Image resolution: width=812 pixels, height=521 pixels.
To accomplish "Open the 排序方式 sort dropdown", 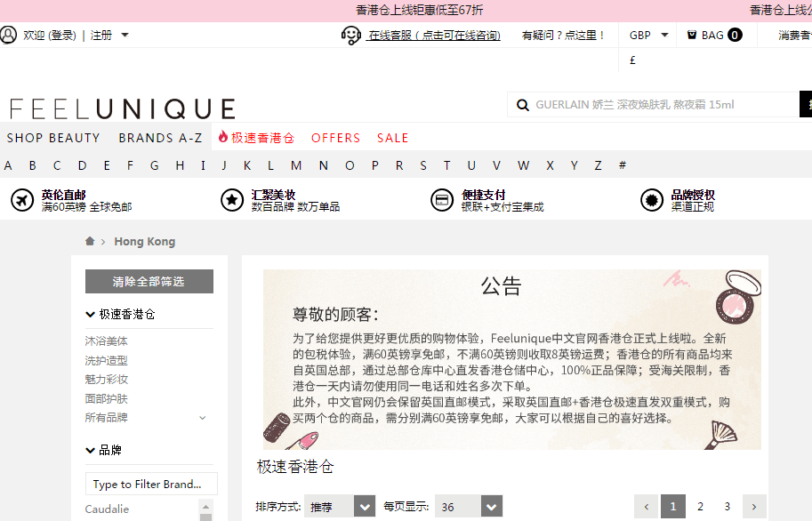I will tap(339, 507).
